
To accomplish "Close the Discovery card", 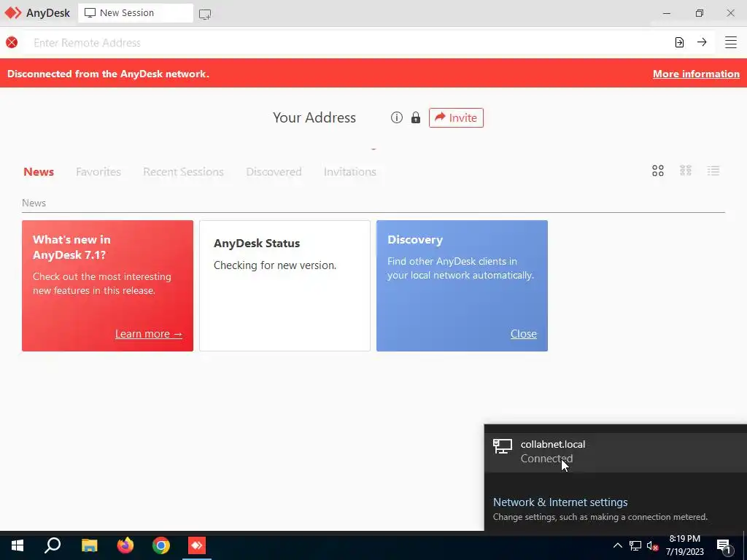I will click(x=524, y=334).
